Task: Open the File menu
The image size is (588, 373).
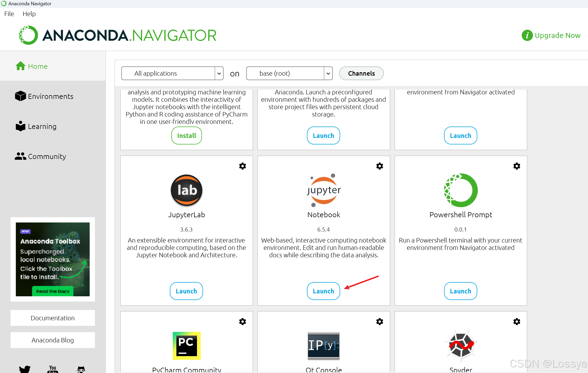Action: (9, 14)
